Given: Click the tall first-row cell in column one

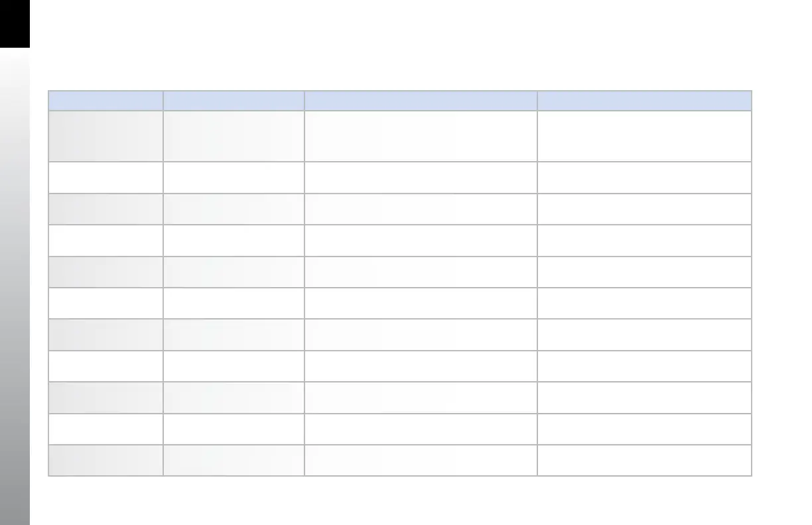Looking at the screenshot, I should click(105, 136).
